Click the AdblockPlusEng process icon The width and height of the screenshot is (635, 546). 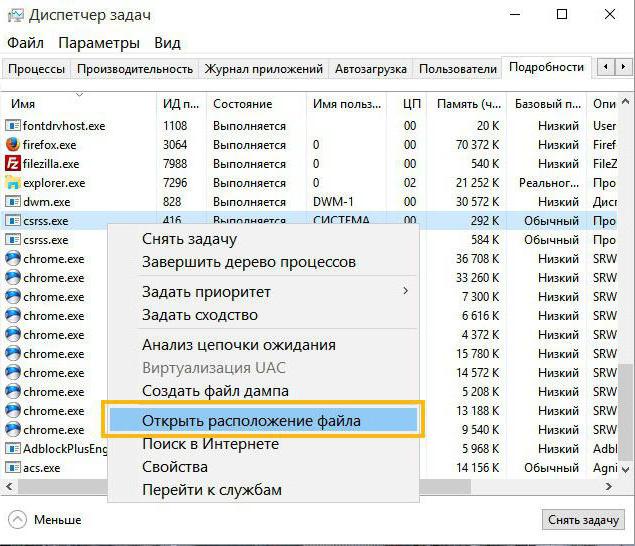point(13,448)
